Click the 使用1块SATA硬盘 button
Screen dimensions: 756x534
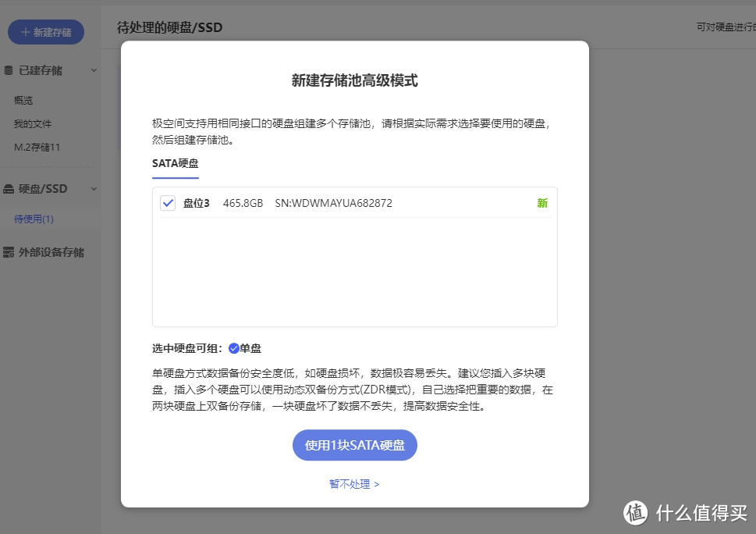coord(354,445)
